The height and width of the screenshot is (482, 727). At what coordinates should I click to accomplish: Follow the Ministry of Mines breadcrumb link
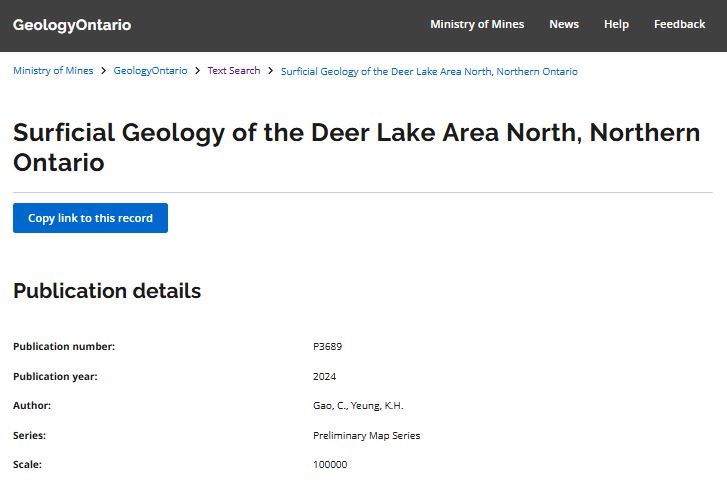click(53, 71)
